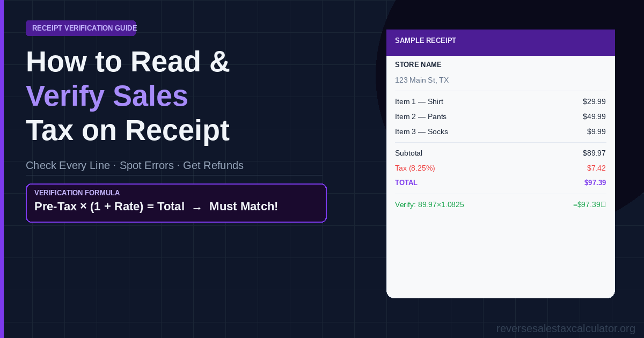Screen dimensions: 644x338
Task: Click the arrow symbol in the formula
Action: (x=197, y=207)
